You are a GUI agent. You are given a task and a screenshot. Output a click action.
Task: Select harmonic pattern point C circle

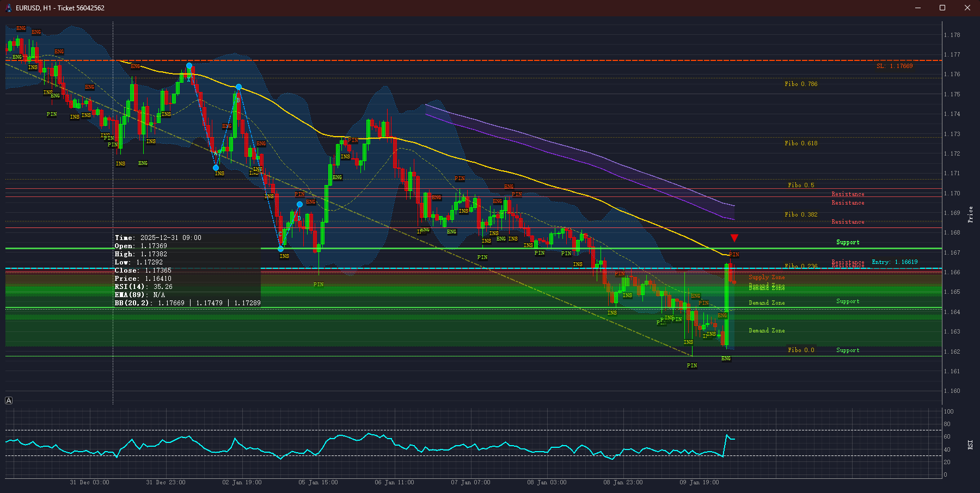281,249
